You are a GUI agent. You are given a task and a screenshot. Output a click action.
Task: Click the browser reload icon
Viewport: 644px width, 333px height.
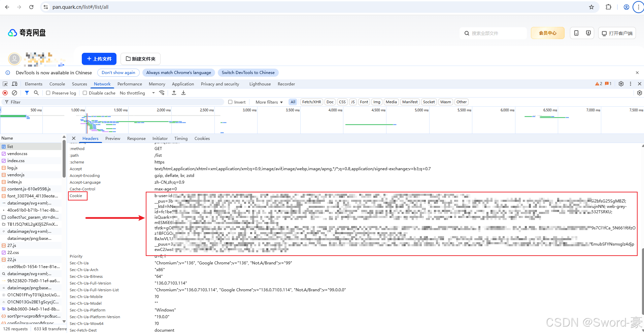31,7
